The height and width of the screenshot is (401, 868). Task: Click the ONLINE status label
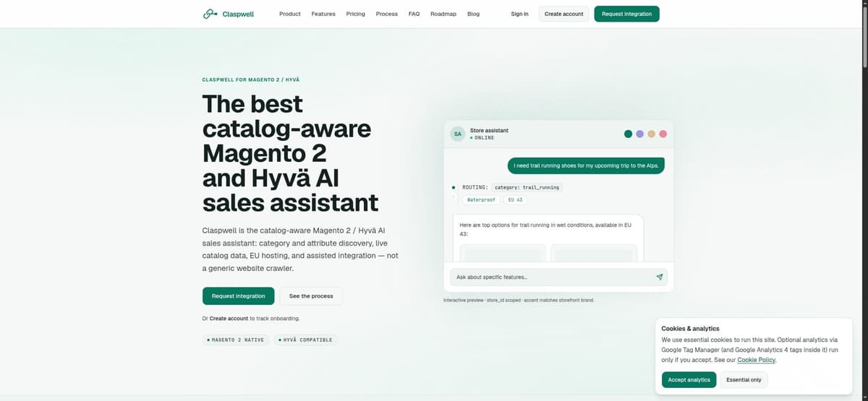pos(482,137)
